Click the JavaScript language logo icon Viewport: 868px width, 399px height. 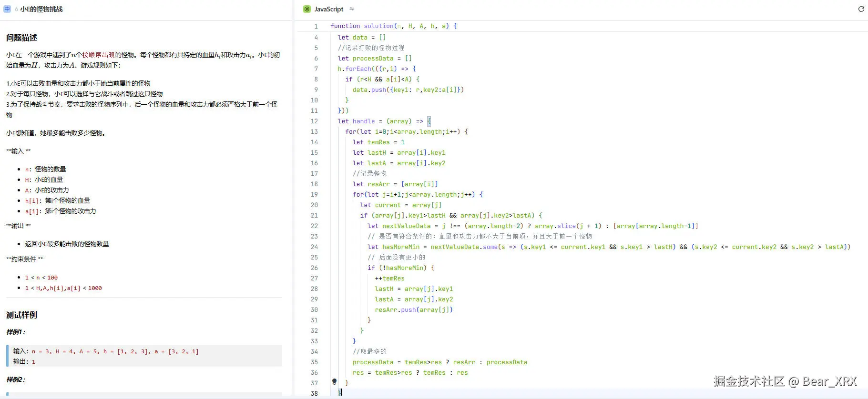coord(307,9)
